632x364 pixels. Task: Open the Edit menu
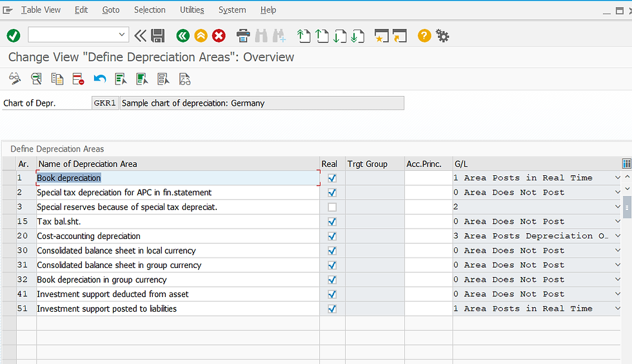click(81, 10)
